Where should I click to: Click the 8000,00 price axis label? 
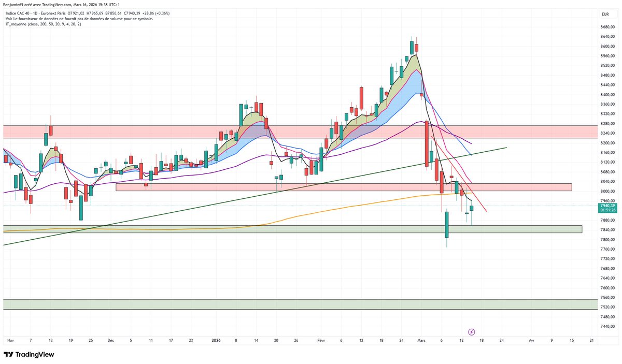coord(607,191)
